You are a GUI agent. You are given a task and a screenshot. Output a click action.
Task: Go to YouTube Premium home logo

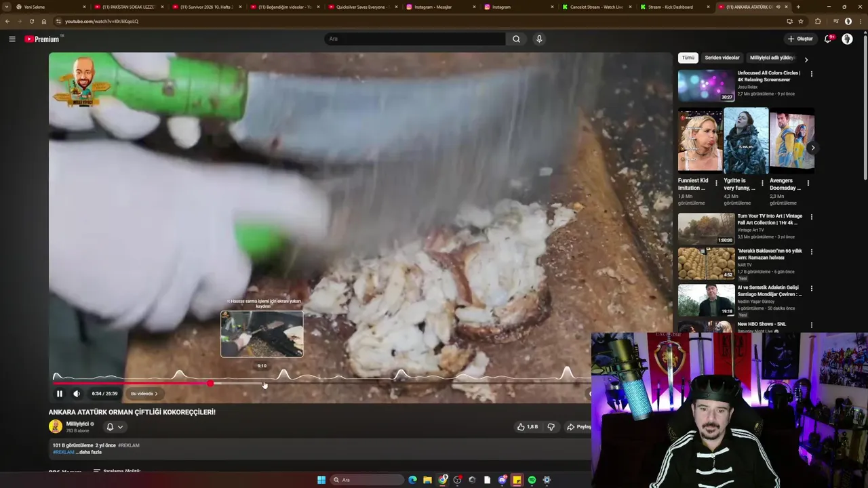tap(43, 39)
